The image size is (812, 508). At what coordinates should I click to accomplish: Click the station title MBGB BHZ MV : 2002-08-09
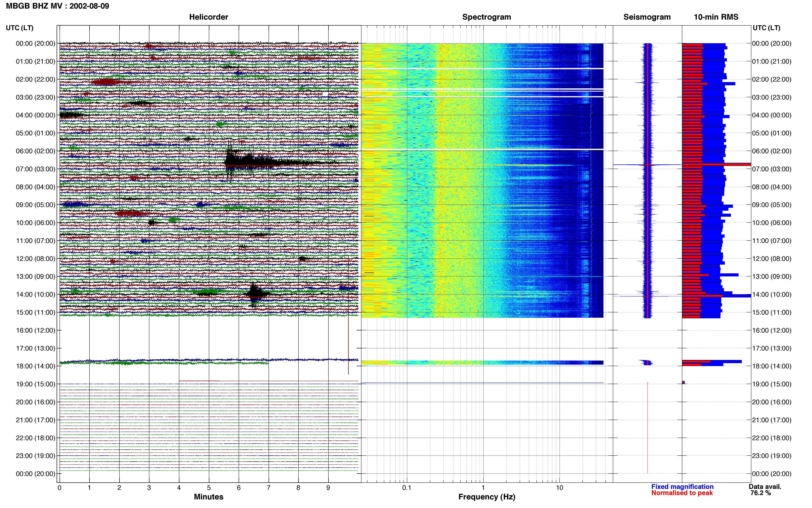57,6
